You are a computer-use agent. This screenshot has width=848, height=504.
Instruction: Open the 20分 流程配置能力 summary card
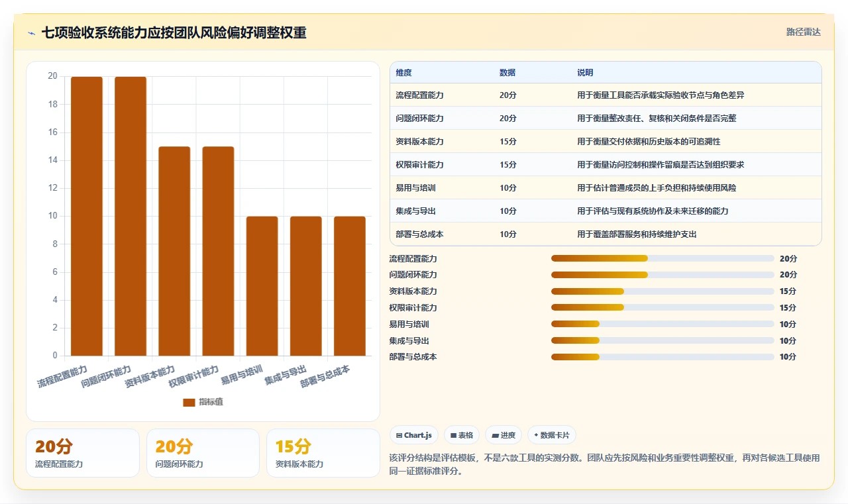click(x=83, y=453)
